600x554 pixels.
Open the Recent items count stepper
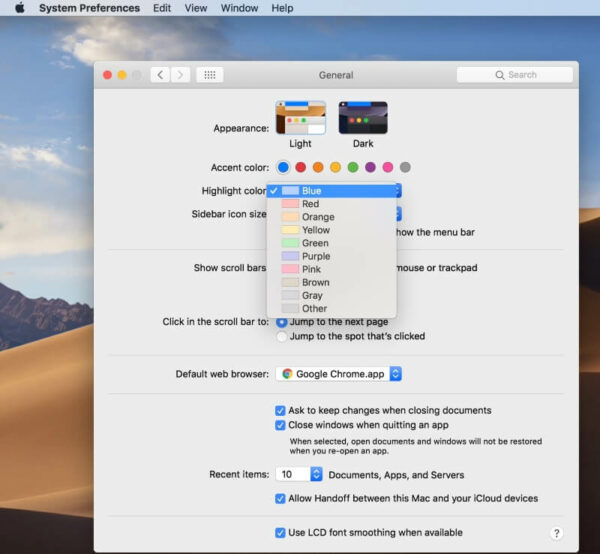click(x=316, y=474)
